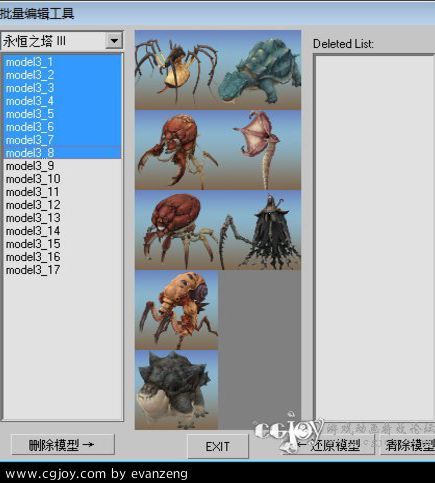The height and width of the screenshot is (483, 435).
Task: Select model3_13 in the list
Action: [62, 218]
